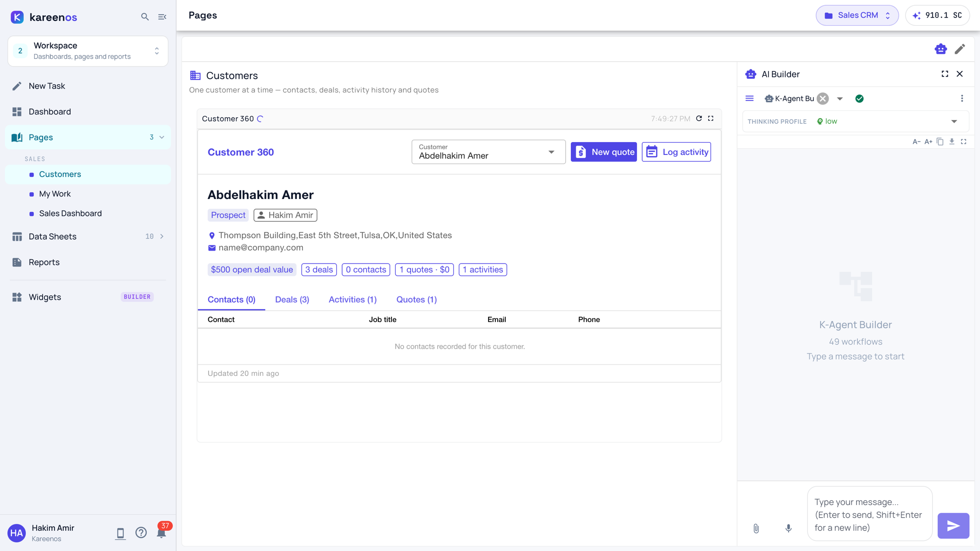Switch to the Deals (3) tab

[x=292, y=299]
